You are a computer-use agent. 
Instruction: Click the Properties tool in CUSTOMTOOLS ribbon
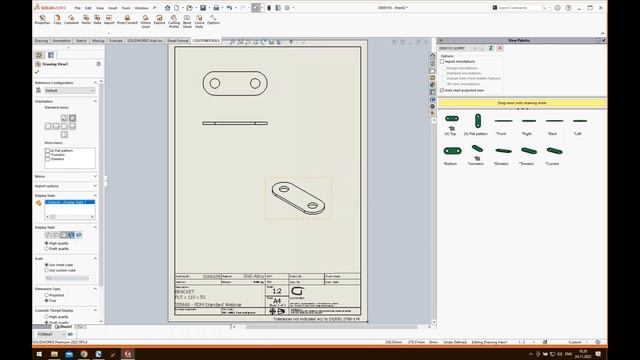pos(42,20)
